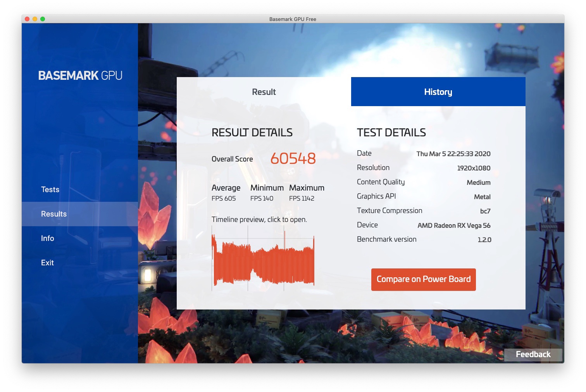The image size is (586, 392).
Task: Click the BASEMARK GPU logo
Action: coord(80,76)
